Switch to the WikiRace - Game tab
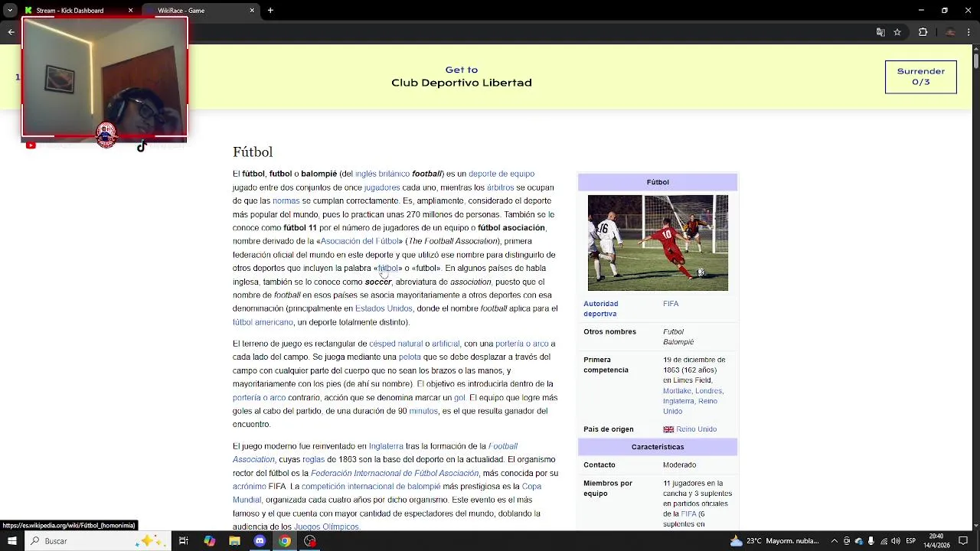The height and width of the screenshot is (551, 980). click(201, 11)
